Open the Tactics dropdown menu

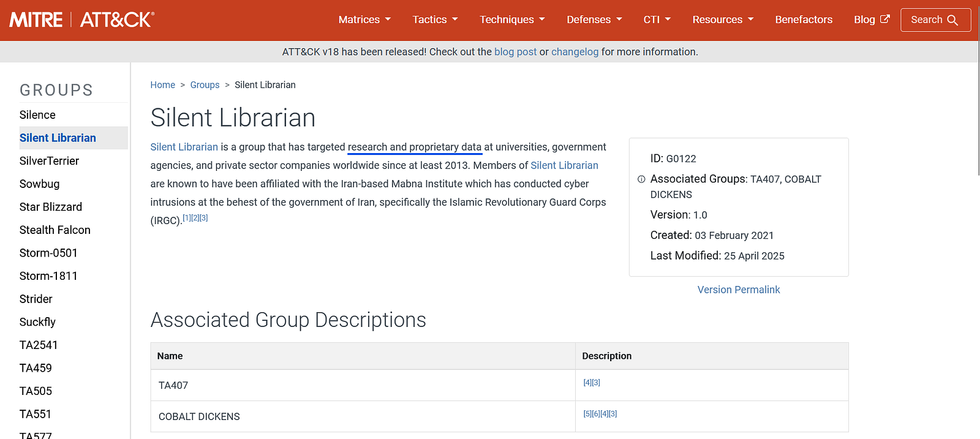point(435,20)
